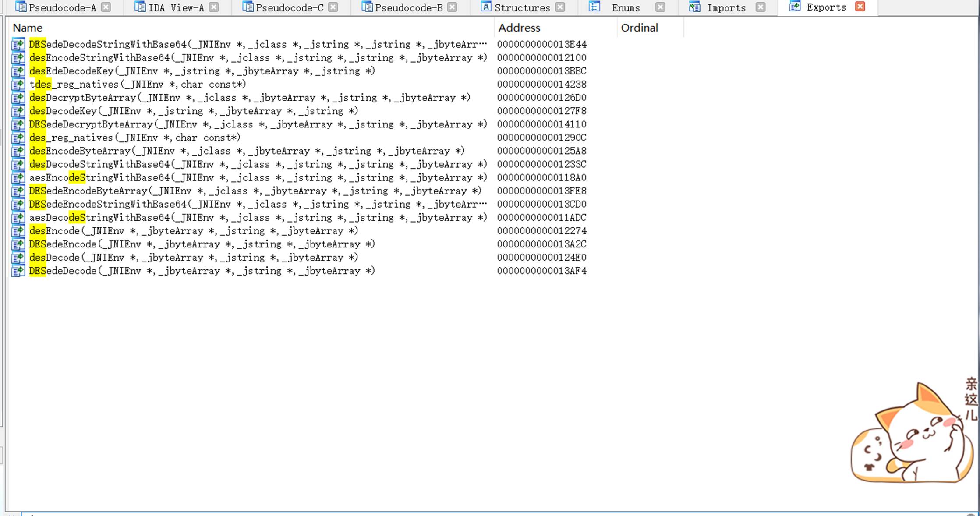Viewport: 980px width, 516px height.
Task: Click export icon for DESedeEncode row
Action: pos(18,244)
